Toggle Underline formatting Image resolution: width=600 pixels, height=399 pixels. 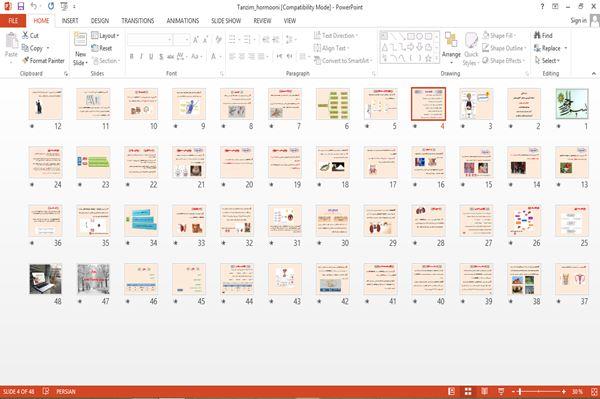pos(151,57)
